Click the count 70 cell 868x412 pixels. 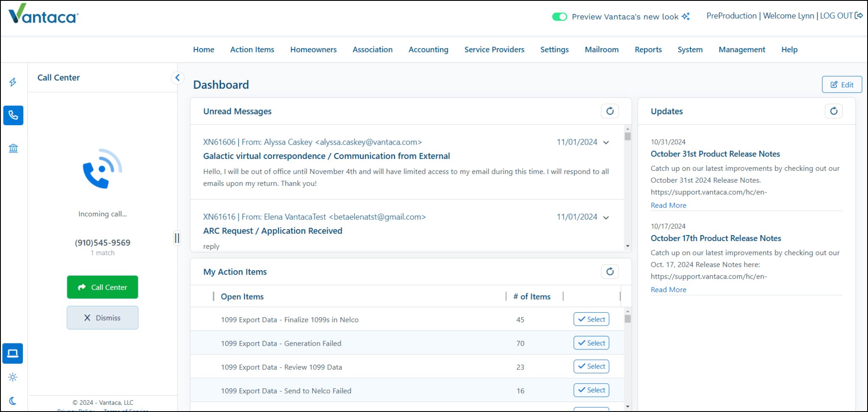[520, 343]
